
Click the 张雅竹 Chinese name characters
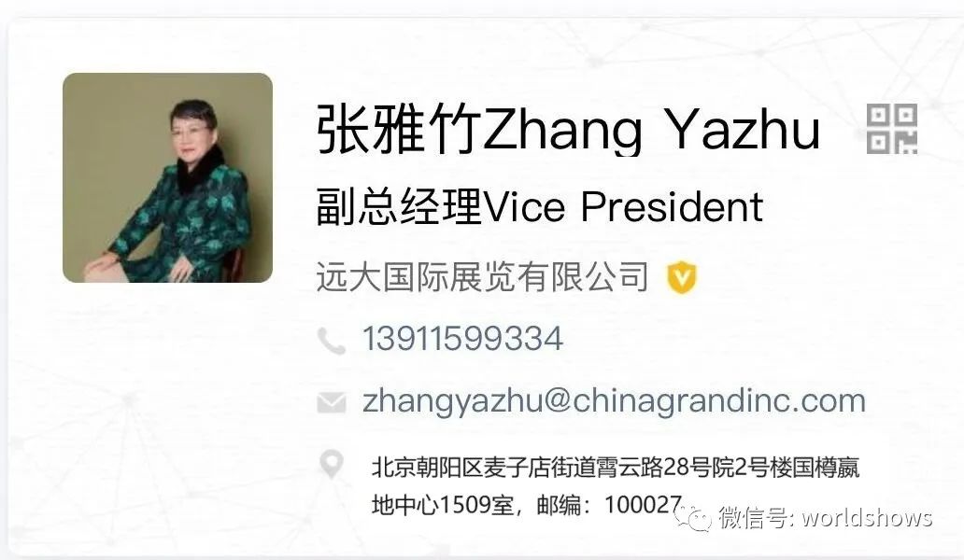[400, 129]
